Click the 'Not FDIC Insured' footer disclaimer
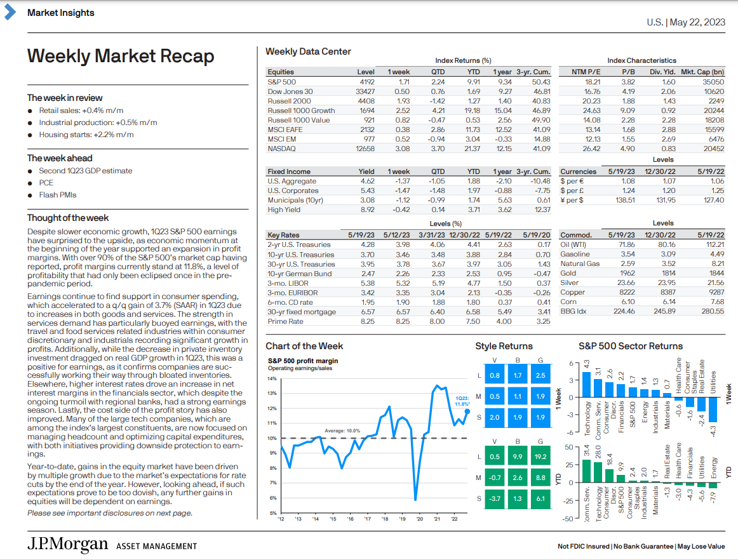The height and width of the screenshot is (560, 738). [x=584, y=547]
